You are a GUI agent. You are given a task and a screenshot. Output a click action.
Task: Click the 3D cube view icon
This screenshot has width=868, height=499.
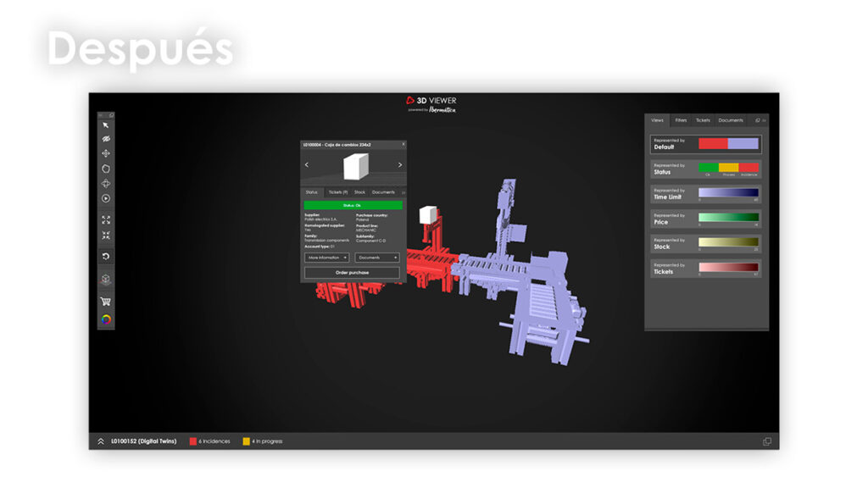click(x=106, y=279)
